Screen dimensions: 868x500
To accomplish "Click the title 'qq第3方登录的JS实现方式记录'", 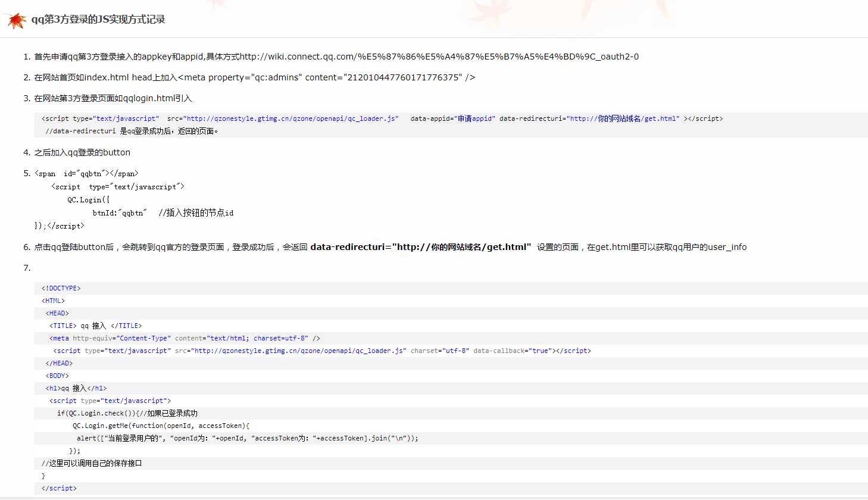I will [98, 20].
